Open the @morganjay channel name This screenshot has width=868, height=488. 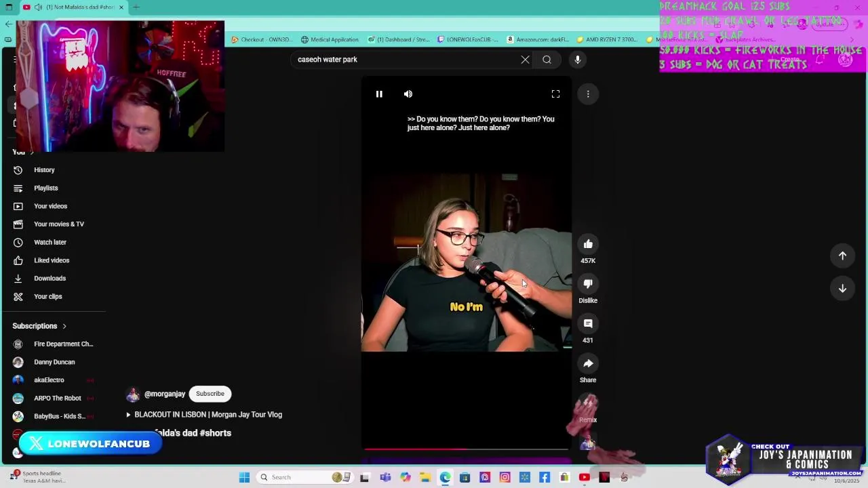pos(165,394)
